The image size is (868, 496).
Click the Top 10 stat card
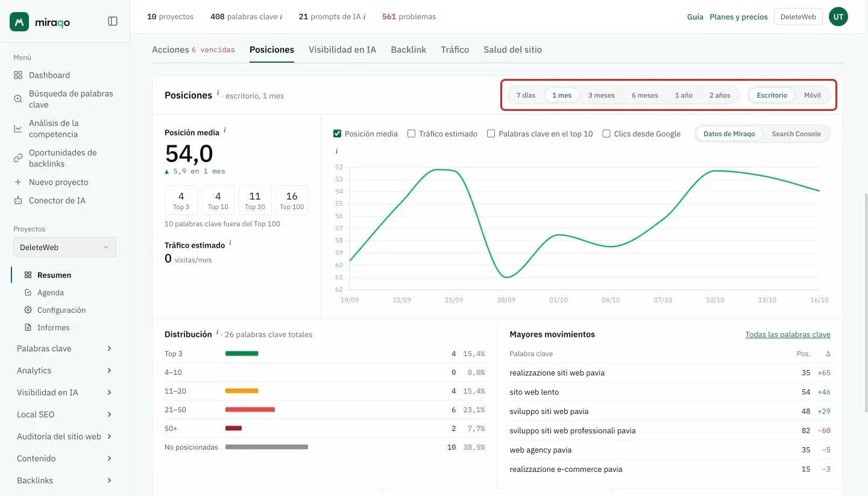[218, 201]
